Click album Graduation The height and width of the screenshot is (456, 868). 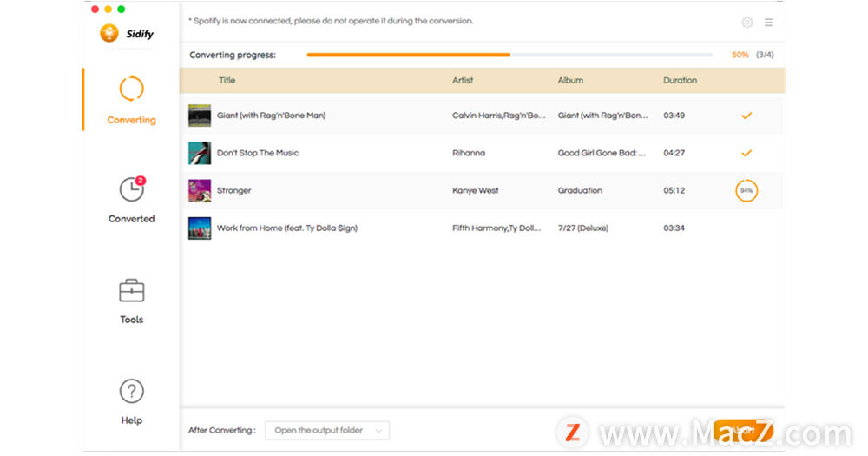pyautogui.click(x=580, y=190)
